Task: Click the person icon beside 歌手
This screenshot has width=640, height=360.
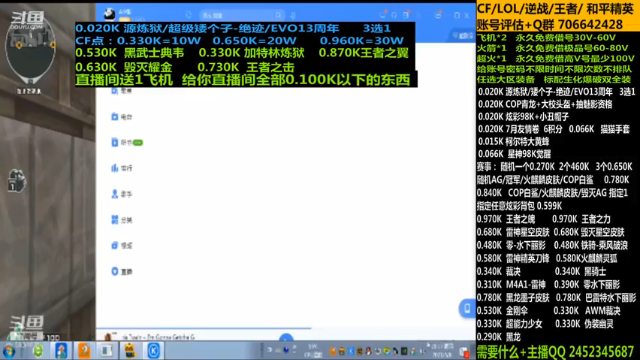Action: click(x=115, y=194)
